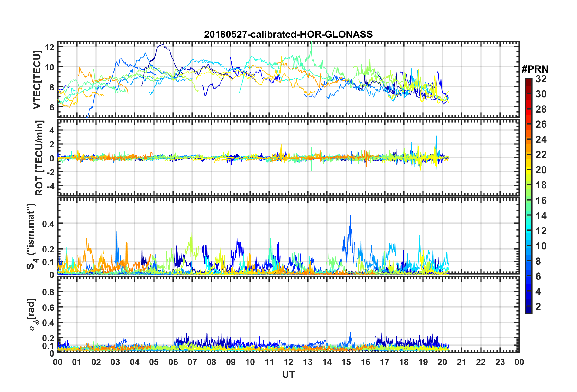The image size is (577, 392).
Task: Click the UT x-axis label
Action: 288,375
